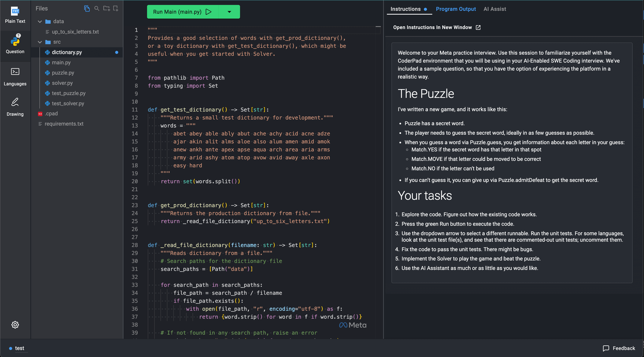Open the run target dropdown arrow

(229, 12)
